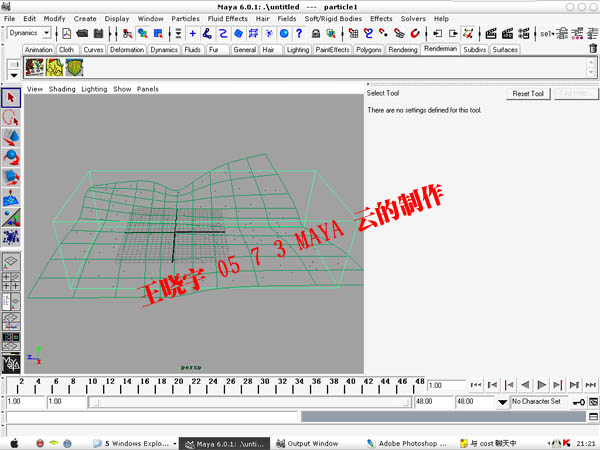Screen dimensions: 600x450
Task: Switch to single perspective view layout
Action: tap(11, 261)
